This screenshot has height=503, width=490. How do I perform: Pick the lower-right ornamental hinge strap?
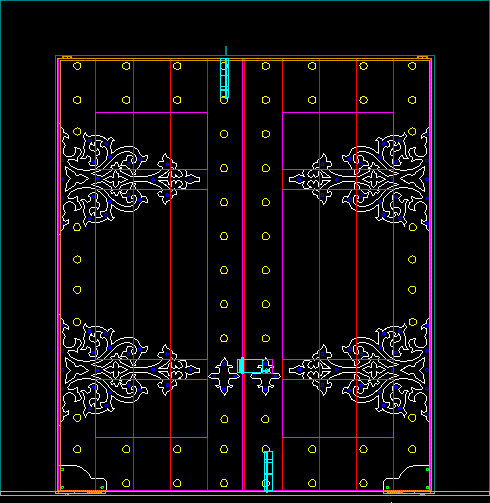coord(359,370)
